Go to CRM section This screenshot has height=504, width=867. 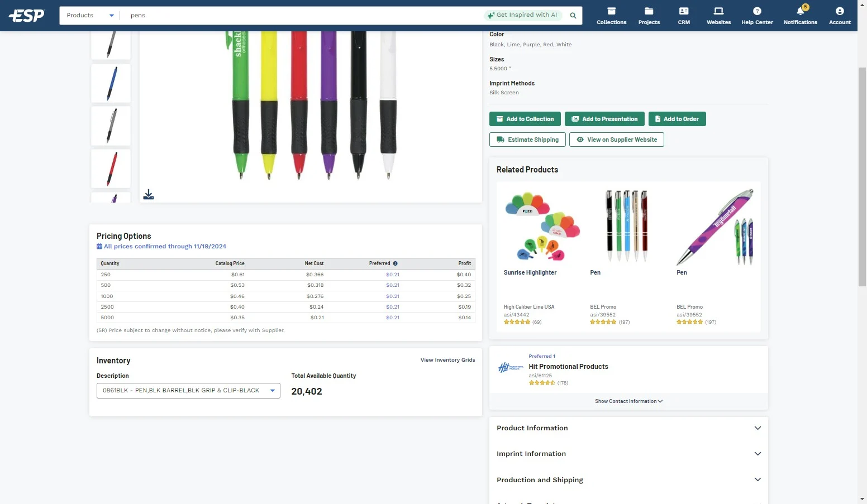[684, 16]
